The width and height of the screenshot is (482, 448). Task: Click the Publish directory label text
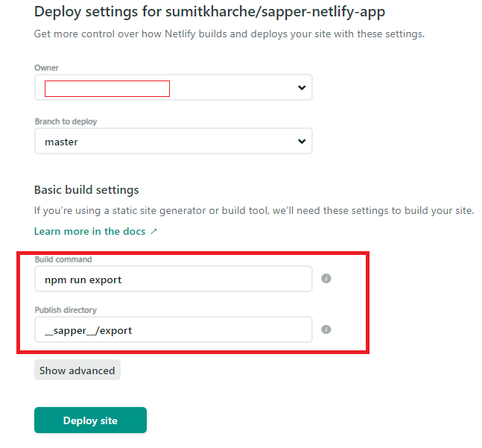click(x=66, y=310)
